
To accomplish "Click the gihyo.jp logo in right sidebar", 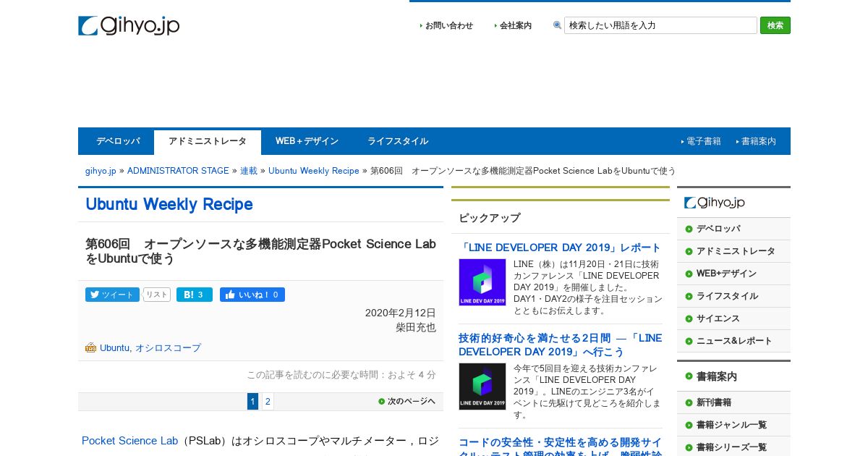I will pyautogui.click(x=715, y=203).
